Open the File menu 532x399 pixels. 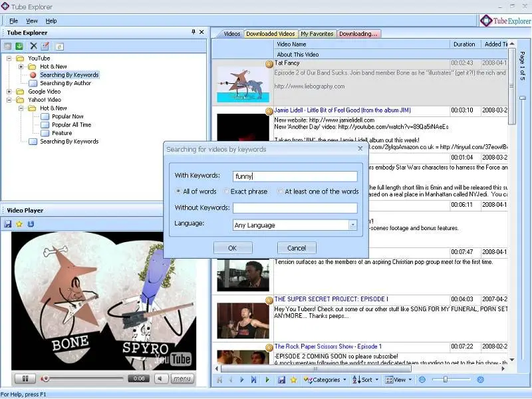13,21
